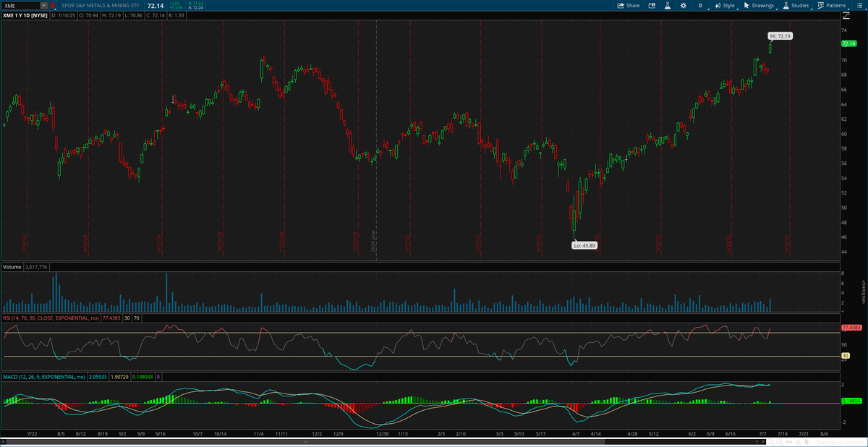Click the 4/7 date label on time axis
This screenshot has height=447, width=868.
point(576,433)
